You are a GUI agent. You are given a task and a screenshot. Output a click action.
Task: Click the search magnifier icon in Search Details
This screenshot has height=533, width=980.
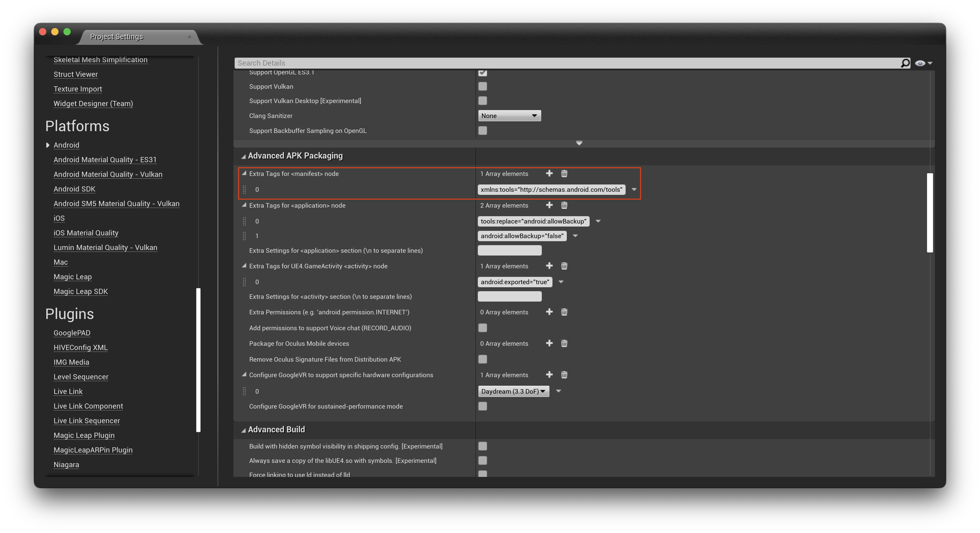[x=905, y=63]
